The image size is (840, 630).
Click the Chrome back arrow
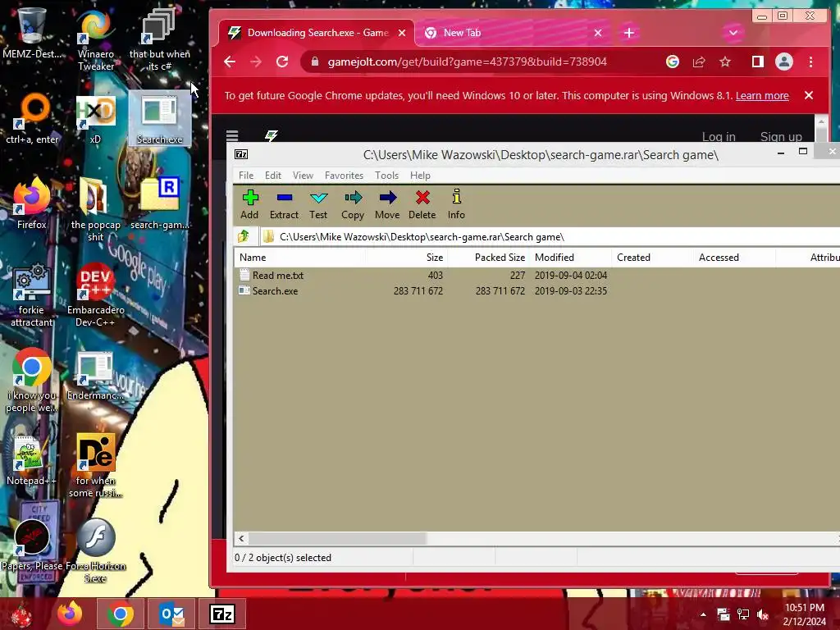pyautogui.click(x=230, y=62)
